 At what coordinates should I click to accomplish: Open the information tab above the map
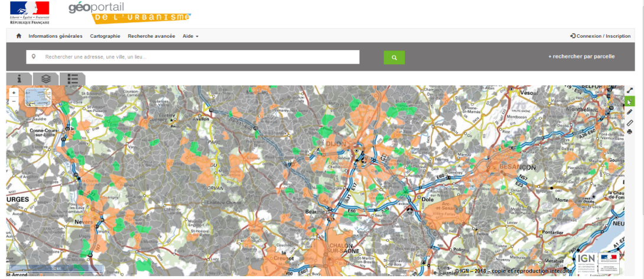pyautogui.click(x=19, y=78)
